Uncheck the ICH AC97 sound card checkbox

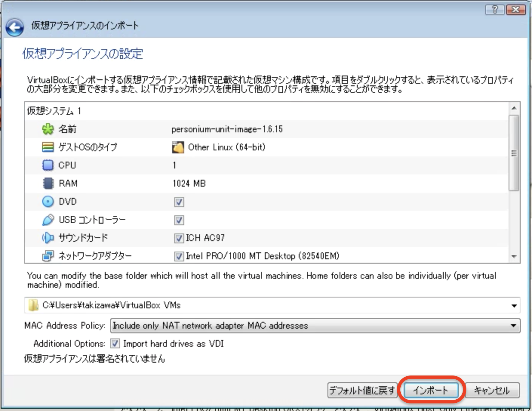[x=179, y=238]
